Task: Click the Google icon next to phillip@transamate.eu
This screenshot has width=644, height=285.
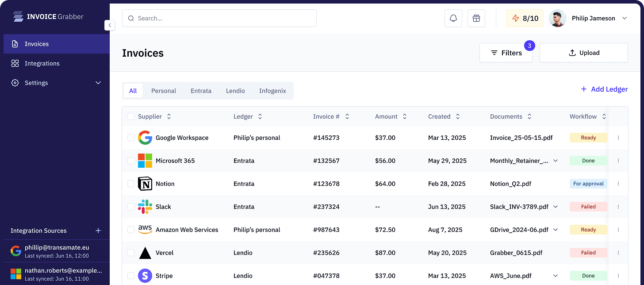Action: click(16, 251)
